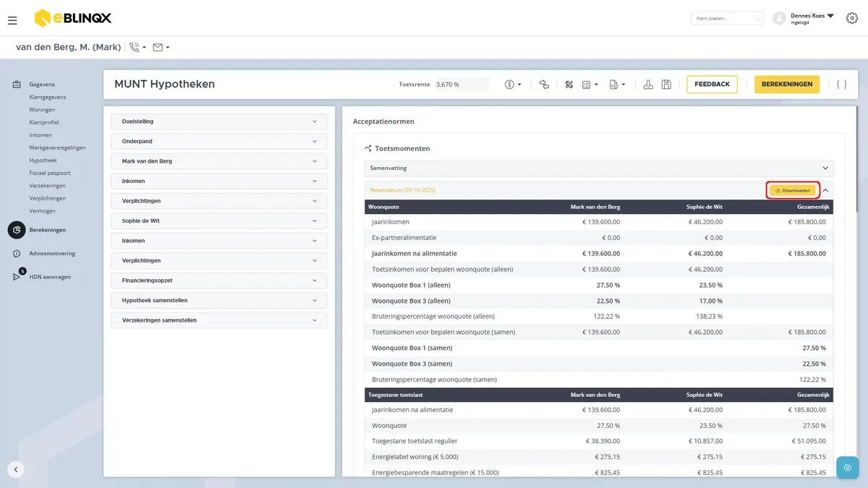Expand the Doelstelling section
This screenshot has height=488, width=868.
[219, 121]
